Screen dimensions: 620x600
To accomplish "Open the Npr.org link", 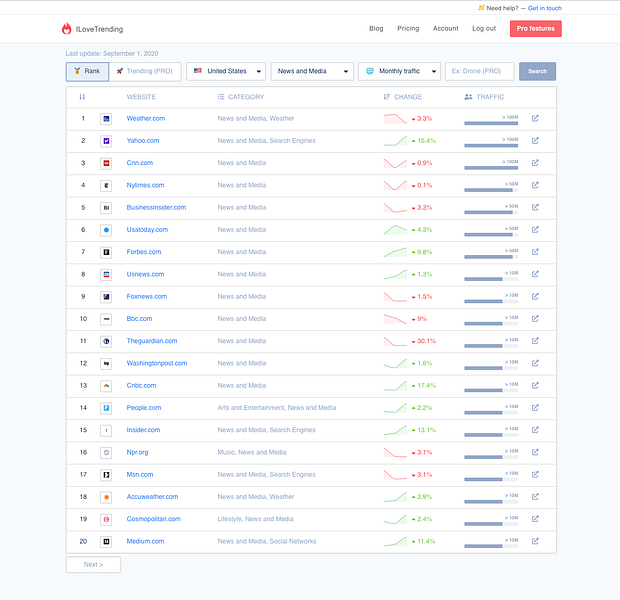I will (137, 452).
